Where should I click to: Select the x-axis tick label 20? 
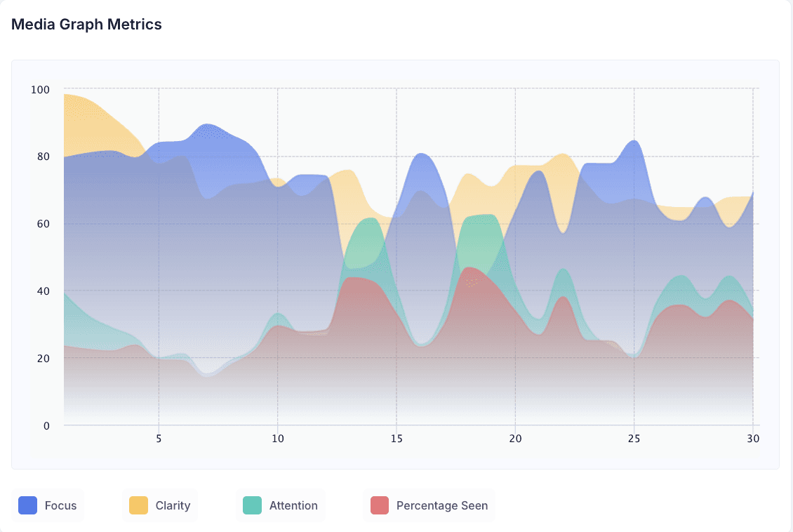pyautogui.click(x=515, y=439)
